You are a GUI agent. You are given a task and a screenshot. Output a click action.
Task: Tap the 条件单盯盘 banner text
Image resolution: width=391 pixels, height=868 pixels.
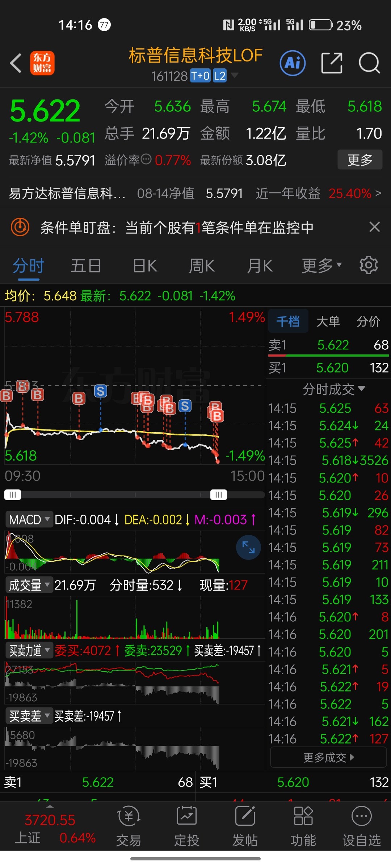click(x=177, y=227)
